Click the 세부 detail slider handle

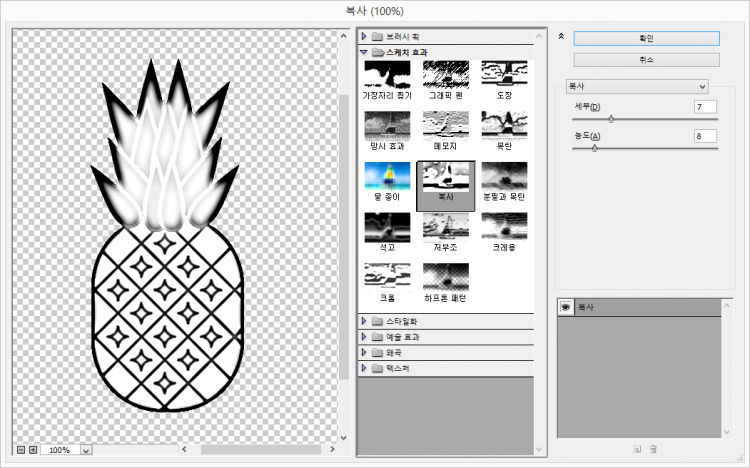click(x=611, y=118)
